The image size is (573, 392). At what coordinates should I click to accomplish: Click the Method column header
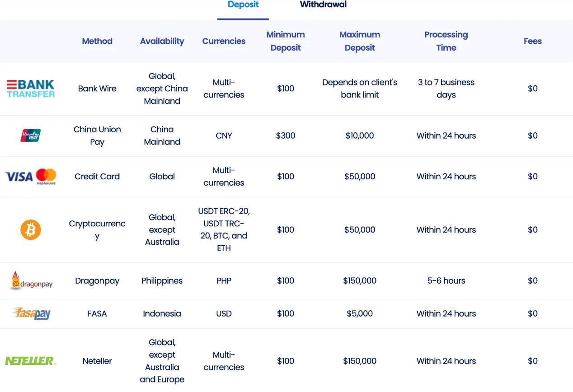97,41
